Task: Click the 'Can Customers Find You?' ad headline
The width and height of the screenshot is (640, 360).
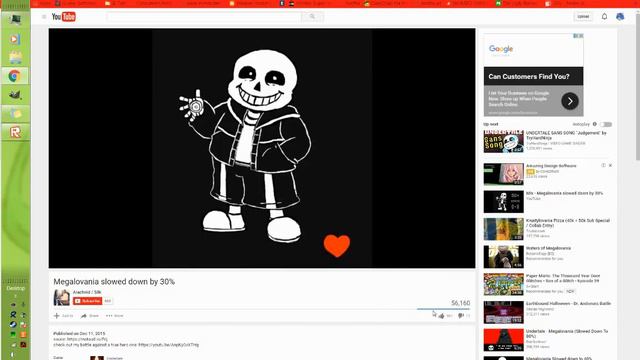Action: (x=529, y=76)
